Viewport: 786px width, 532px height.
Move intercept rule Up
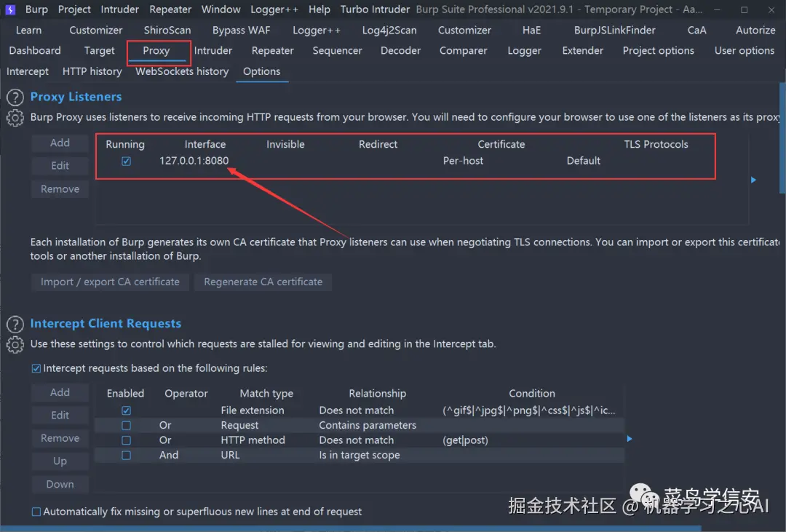tap(60, 462)
